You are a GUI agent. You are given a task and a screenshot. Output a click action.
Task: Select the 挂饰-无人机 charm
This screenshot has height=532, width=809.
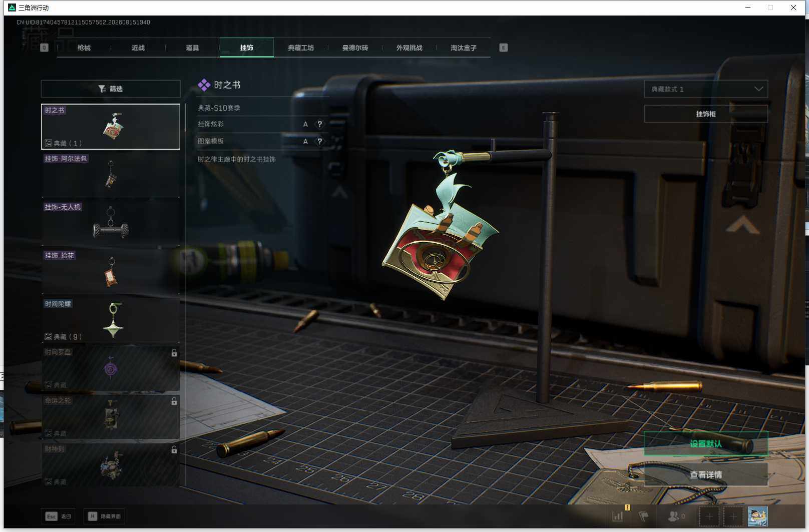(111, 223)
